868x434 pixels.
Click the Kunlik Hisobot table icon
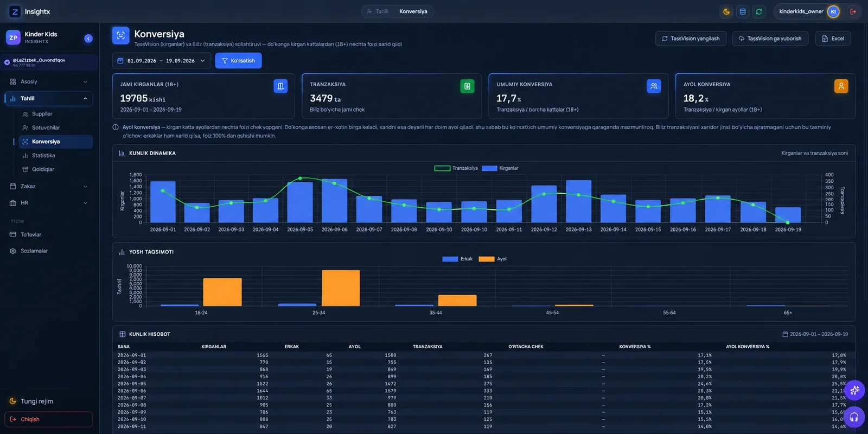point(122,334)
